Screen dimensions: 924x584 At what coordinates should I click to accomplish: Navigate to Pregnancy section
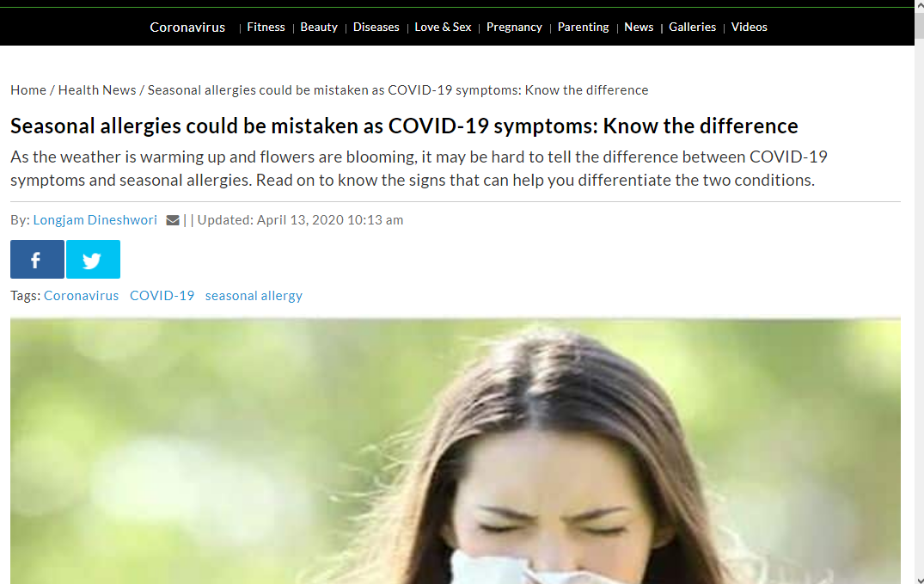pos(514,28)
